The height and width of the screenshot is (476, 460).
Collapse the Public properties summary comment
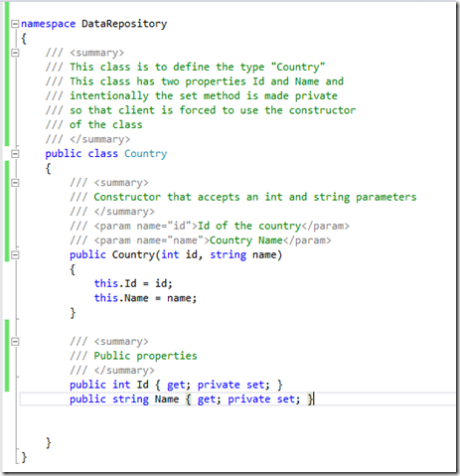(x=15, y=342)
